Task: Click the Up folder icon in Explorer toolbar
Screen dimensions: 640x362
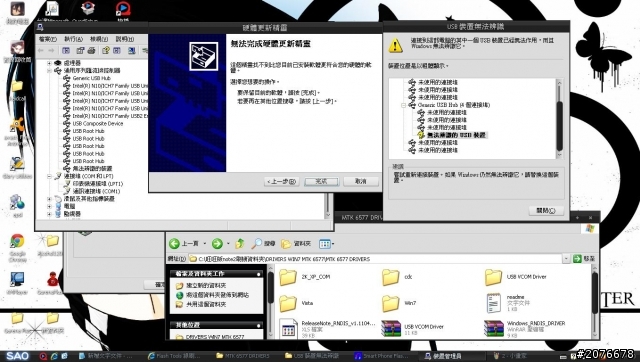Action: click(240, 244)
